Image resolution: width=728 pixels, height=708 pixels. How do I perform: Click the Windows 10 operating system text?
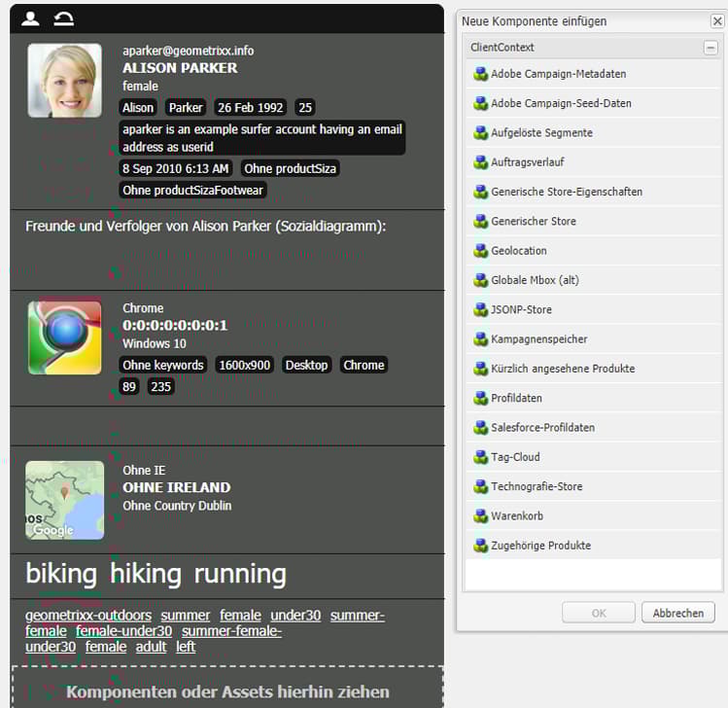[x=155, y=343]
